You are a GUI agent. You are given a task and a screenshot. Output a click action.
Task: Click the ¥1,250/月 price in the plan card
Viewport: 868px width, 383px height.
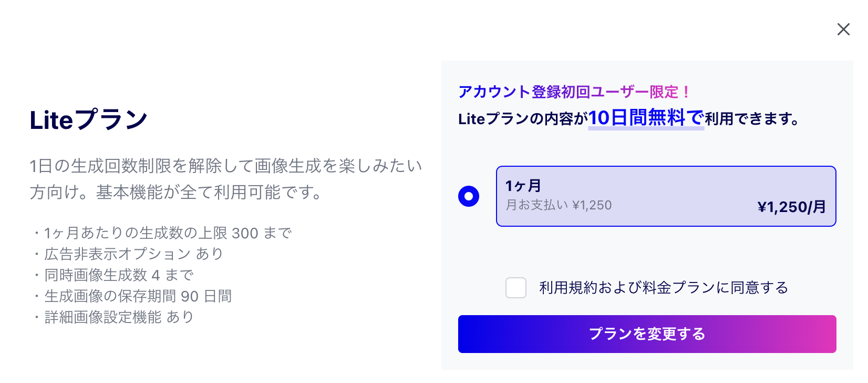point(791,207)
